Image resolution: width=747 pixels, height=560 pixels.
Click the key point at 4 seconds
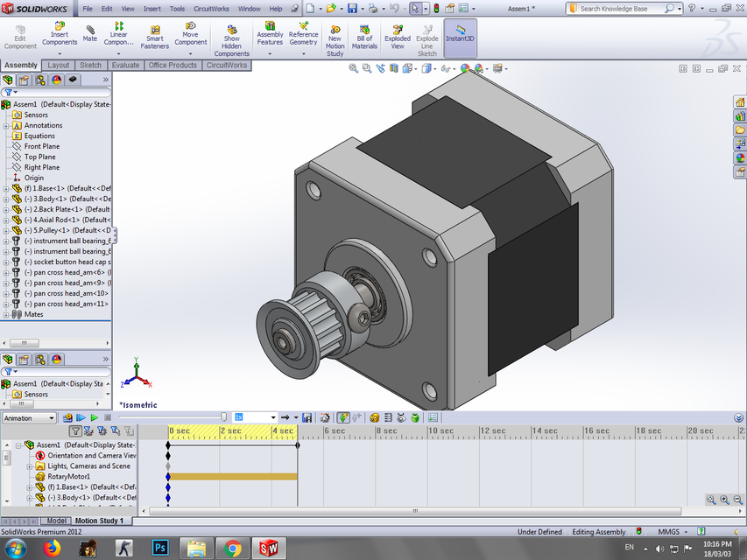[297, 444]
